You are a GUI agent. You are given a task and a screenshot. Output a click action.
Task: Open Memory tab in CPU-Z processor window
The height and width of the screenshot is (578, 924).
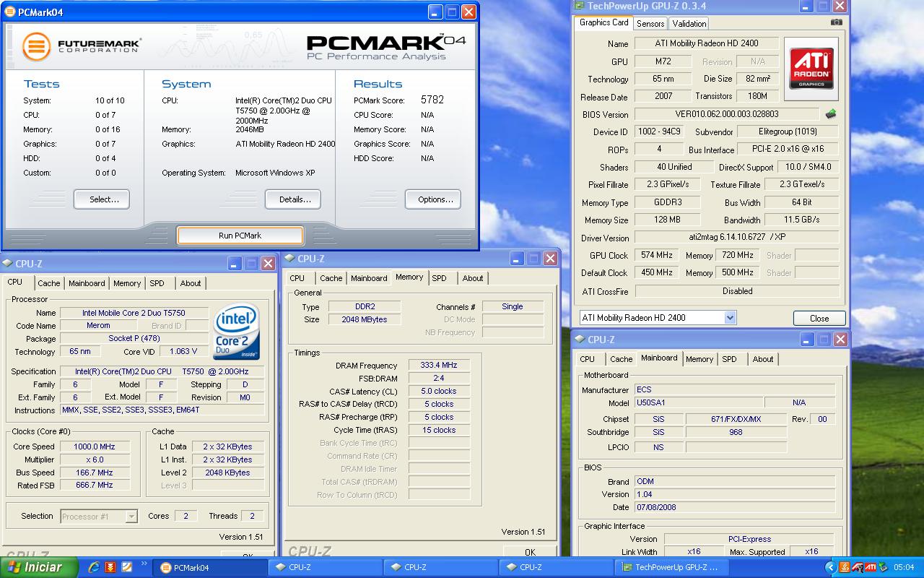[127, 283]
